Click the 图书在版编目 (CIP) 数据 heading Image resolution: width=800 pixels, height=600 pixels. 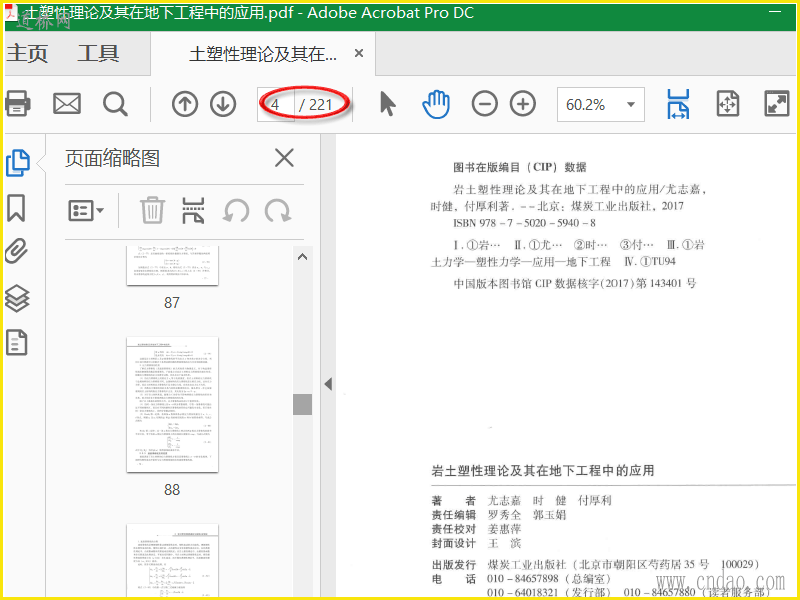point(520,167)
